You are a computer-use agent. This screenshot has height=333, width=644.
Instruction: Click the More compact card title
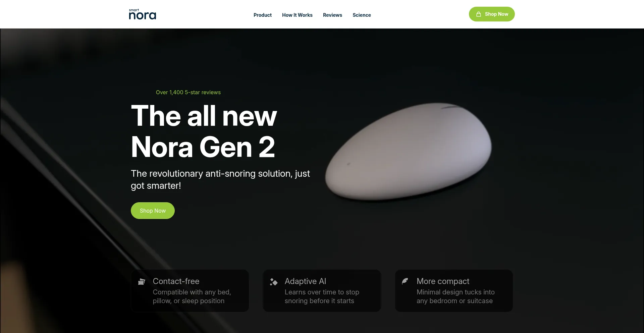443,281
